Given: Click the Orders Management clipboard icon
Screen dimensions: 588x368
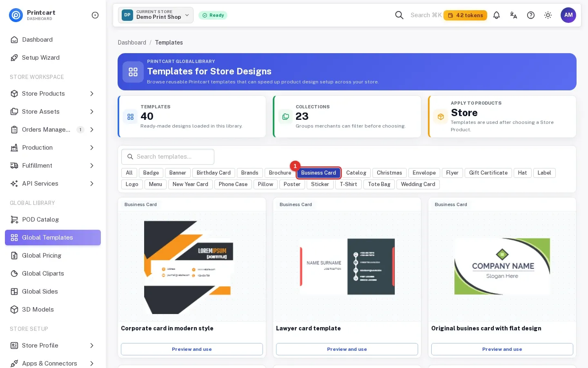Looking at the screenshot, I should (x=14, y=130).
